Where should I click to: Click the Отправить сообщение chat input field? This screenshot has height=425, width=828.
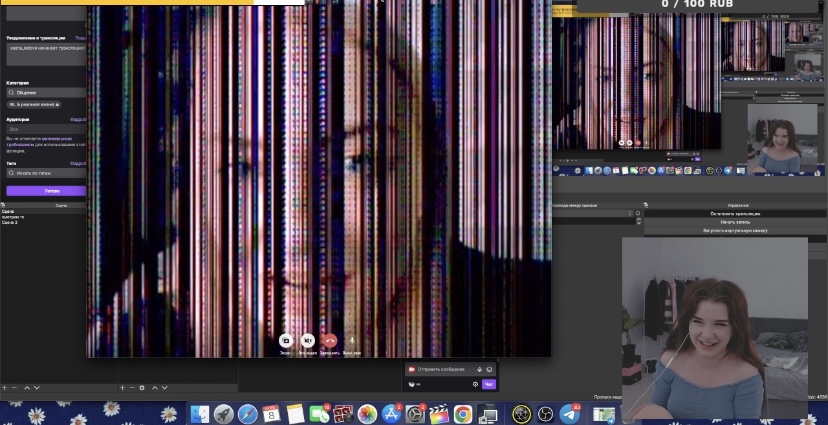450,369
